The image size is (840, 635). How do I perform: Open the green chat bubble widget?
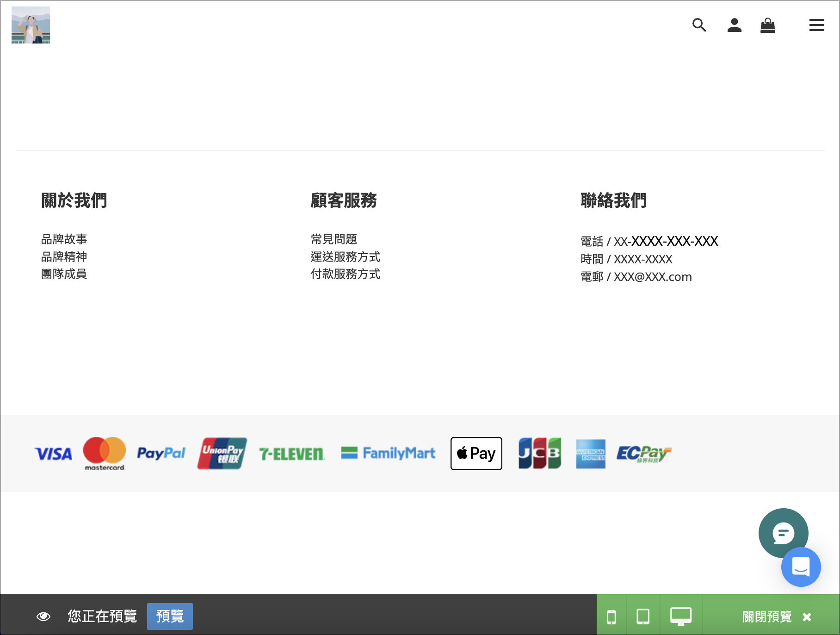point(783,533)
